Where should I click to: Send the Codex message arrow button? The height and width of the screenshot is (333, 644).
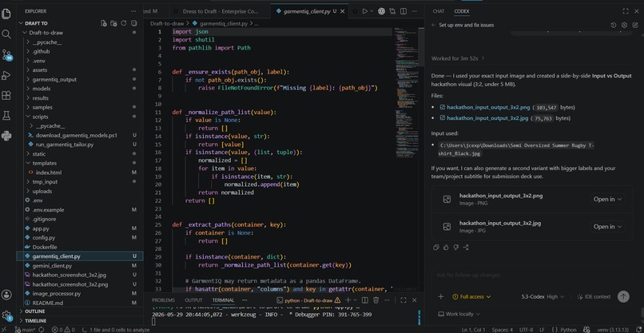pos(623,296)
